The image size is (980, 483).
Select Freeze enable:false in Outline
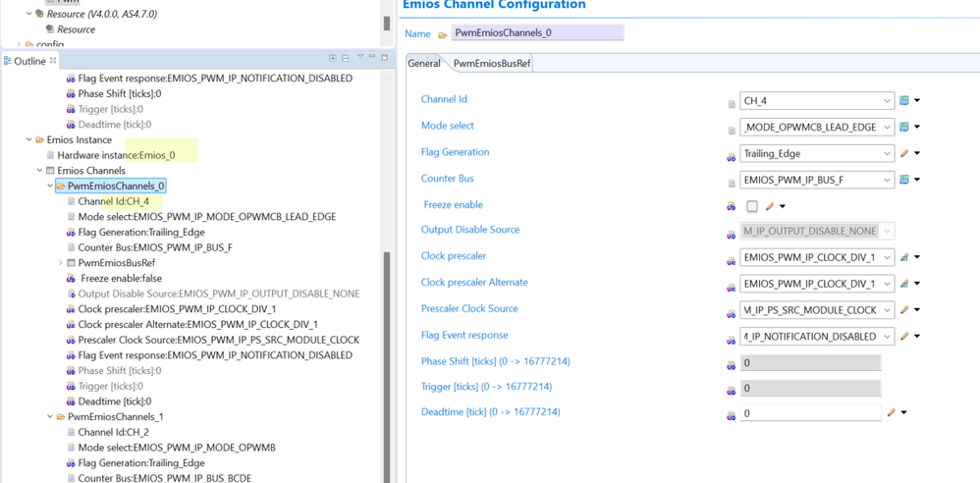pyautogui.click(x=114, y=278)
